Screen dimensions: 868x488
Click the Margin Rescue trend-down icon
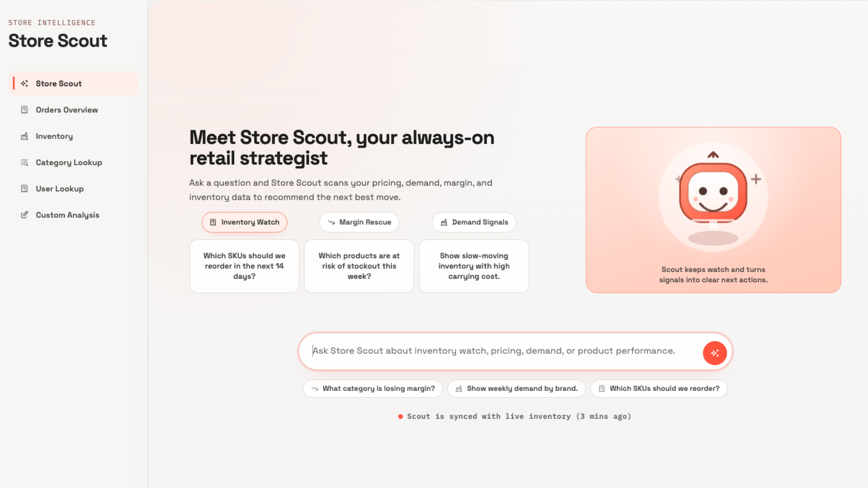[x=330, y=222]
